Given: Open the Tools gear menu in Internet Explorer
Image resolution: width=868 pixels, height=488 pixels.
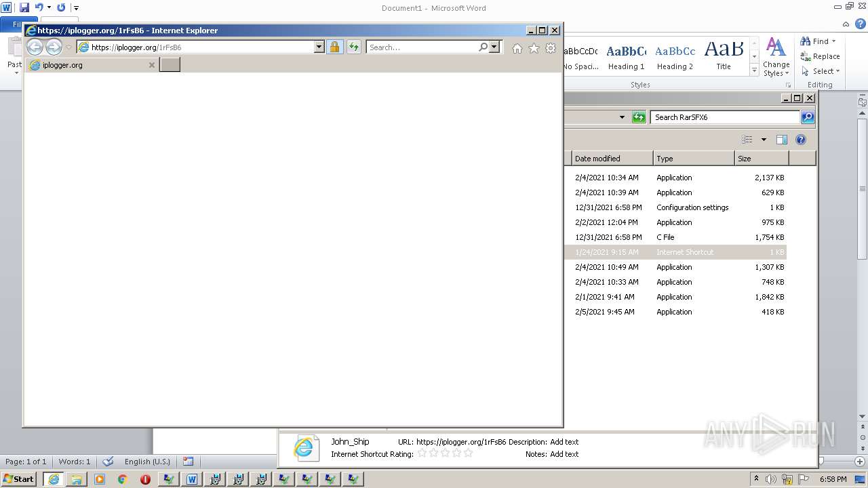Looking at the screenshot, I should click(551, 48).
